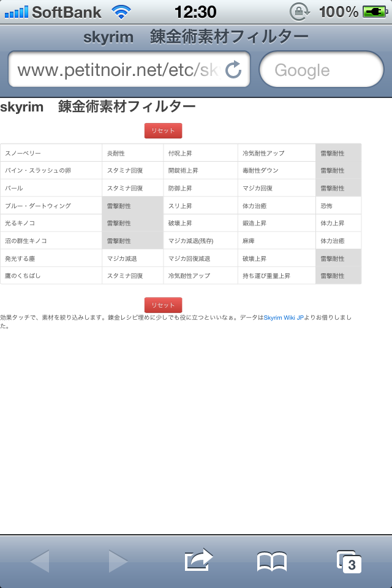Click the upper リセット button above the table
The image size is (392, 588).
coord(163,130)
